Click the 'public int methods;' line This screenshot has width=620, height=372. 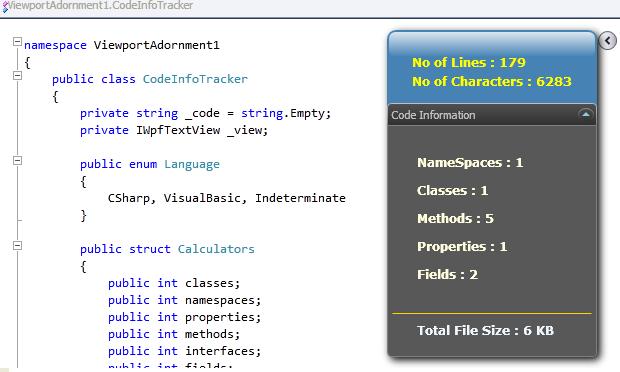tap(174, 334)
